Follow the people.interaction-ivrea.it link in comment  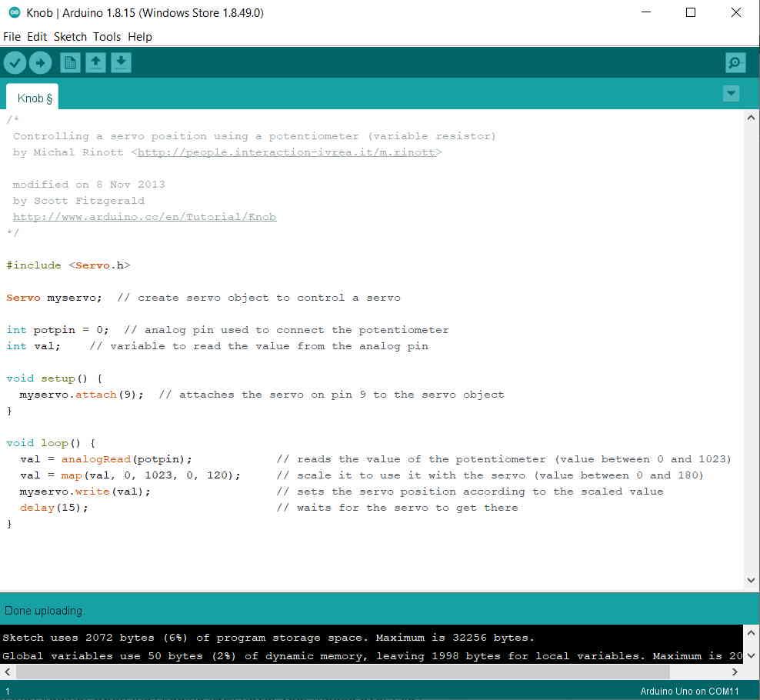click(287, 152)
